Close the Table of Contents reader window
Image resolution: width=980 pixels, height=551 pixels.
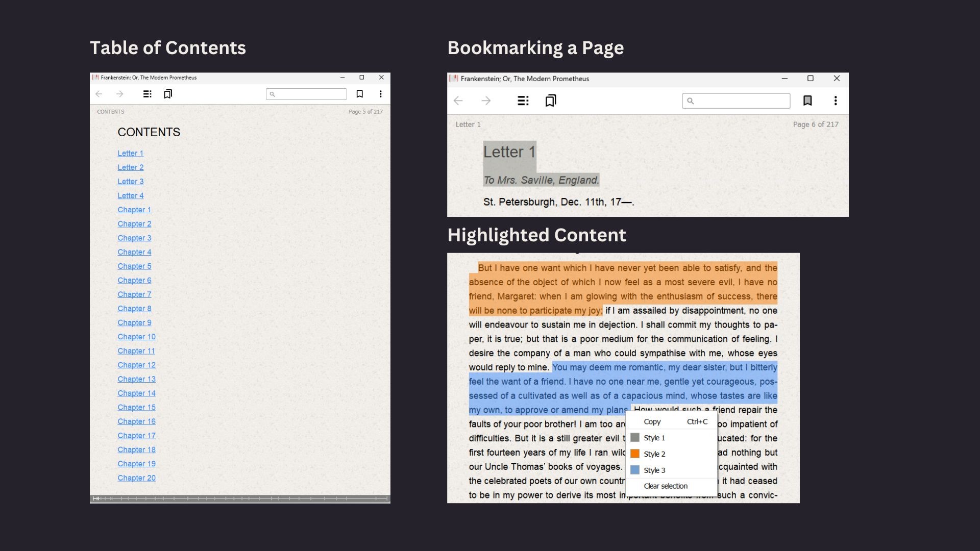click(x=381, y=78)
